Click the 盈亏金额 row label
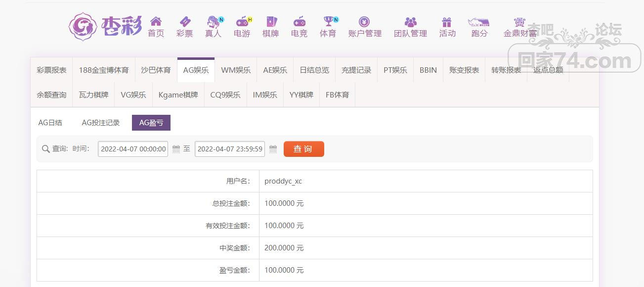644x287 pixels. (x=235, y=270)
